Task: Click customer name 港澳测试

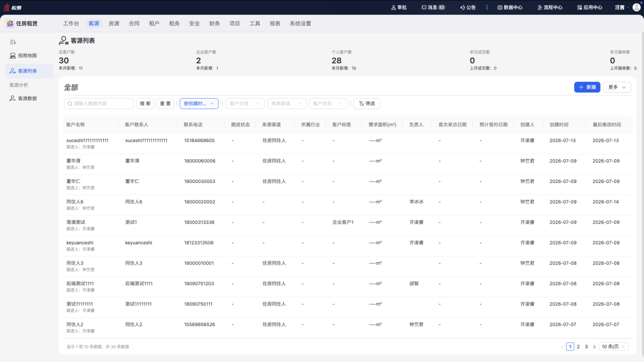Action: click(76, 222)
